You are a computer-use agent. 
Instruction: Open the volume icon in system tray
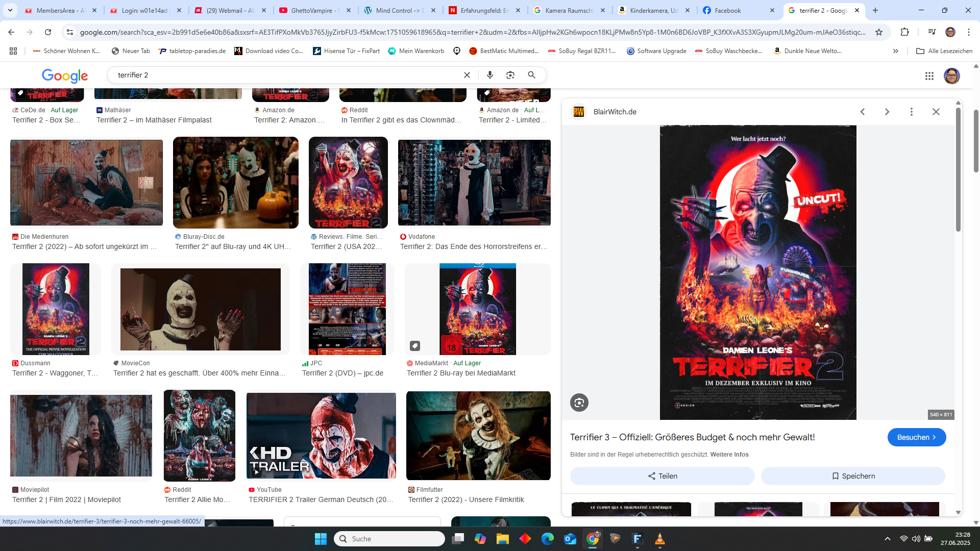pyautogui.click(x=916, y=539)
